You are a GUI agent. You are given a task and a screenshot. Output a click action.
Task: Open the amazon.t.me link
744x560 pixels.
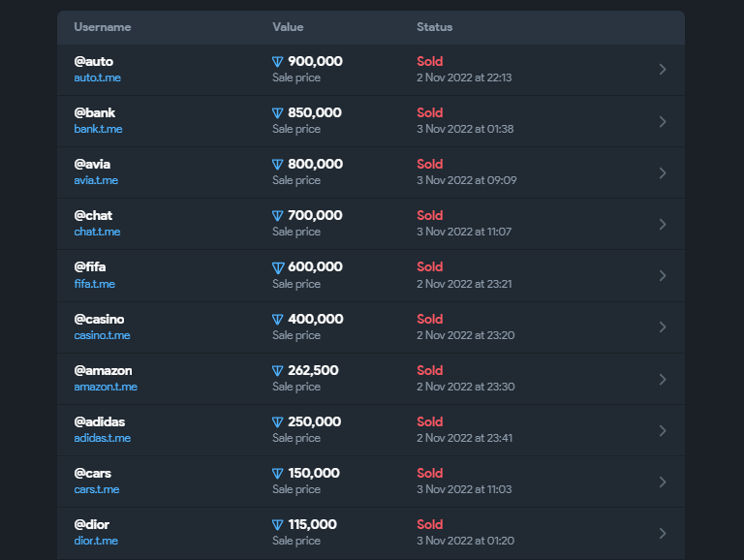click(106, 387)
